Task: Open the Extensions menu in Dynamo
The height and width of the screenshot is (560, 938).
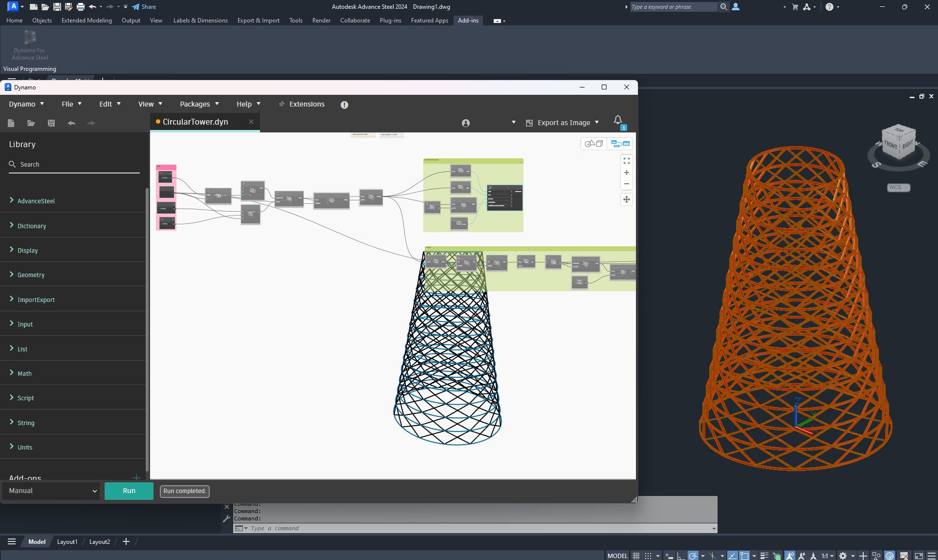Action: pyautogui.click(x=302, y=104)
